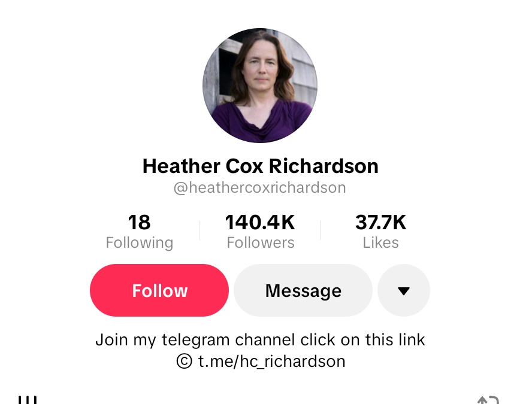This screenshot has width=532, height=404.
Task: Expand the suggested accounts arrow button
Action: tap(404, 290)
